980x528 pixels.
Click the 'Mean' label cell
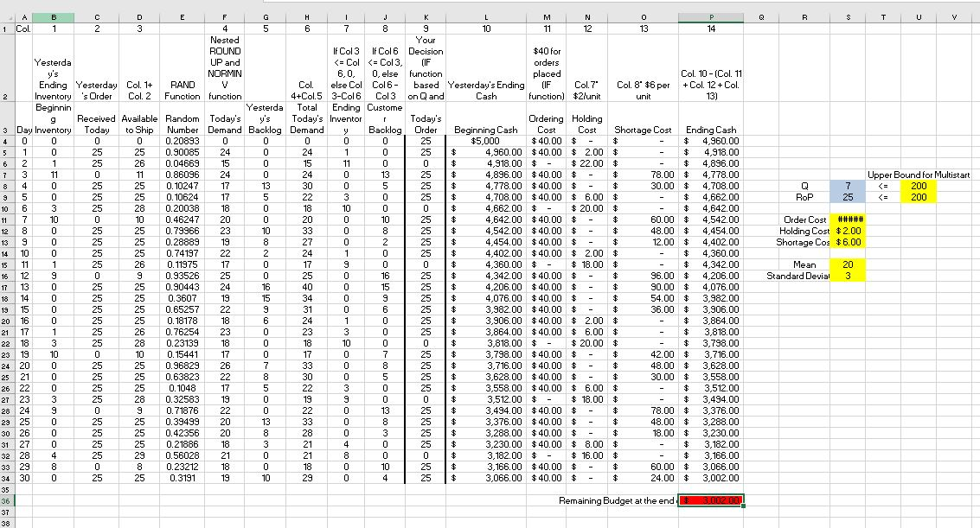[804, 264]
